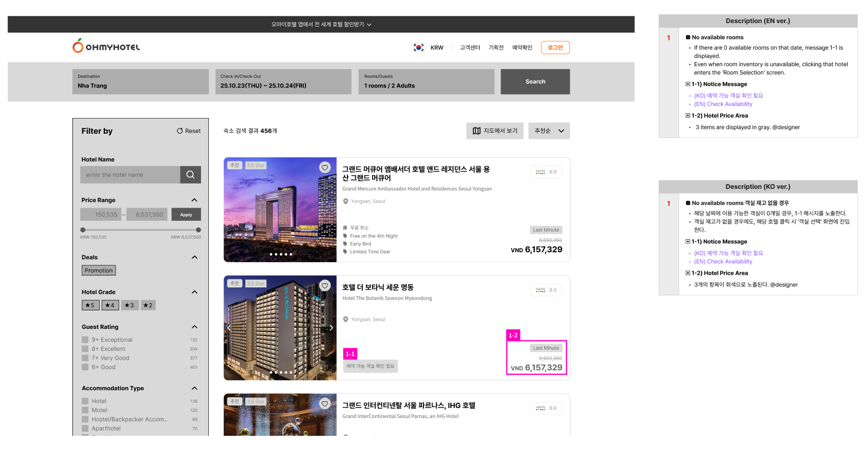Favorite the Grand Mercure Ambassador hotel heart
868x461 pixels.
coord(325,168)
